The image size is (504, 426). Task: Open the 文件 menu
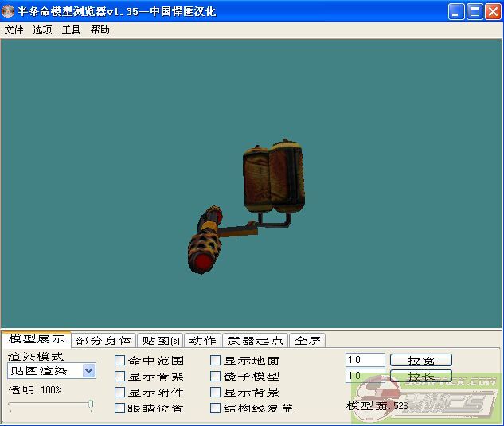[14, 30]
